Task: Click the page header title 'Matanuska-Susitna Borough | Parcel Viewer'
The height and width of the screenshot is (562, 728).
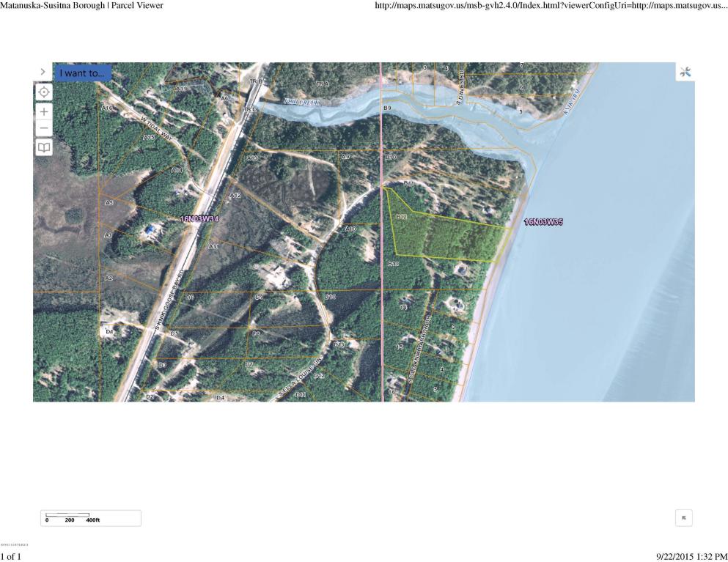Action: tap(81, 6)
